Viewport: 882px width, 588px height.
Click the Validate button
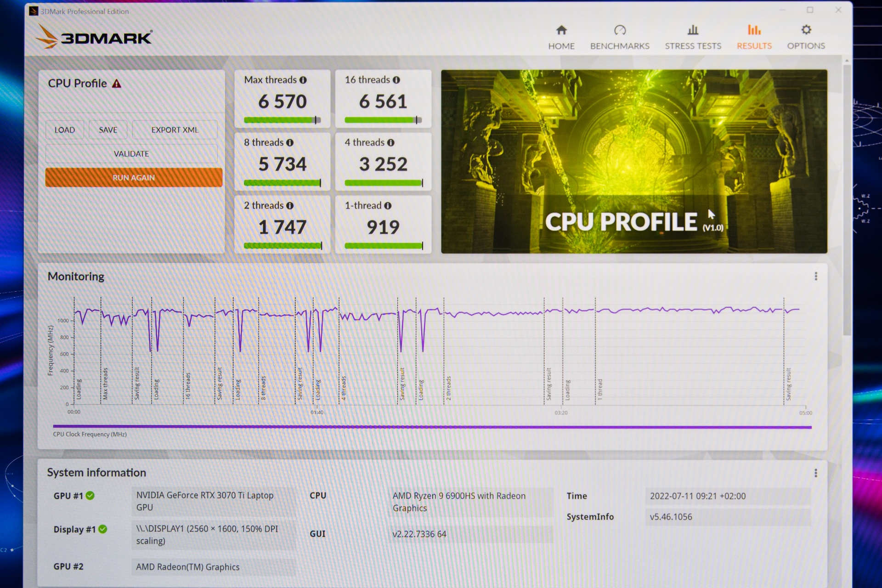(x=131, y=154)
